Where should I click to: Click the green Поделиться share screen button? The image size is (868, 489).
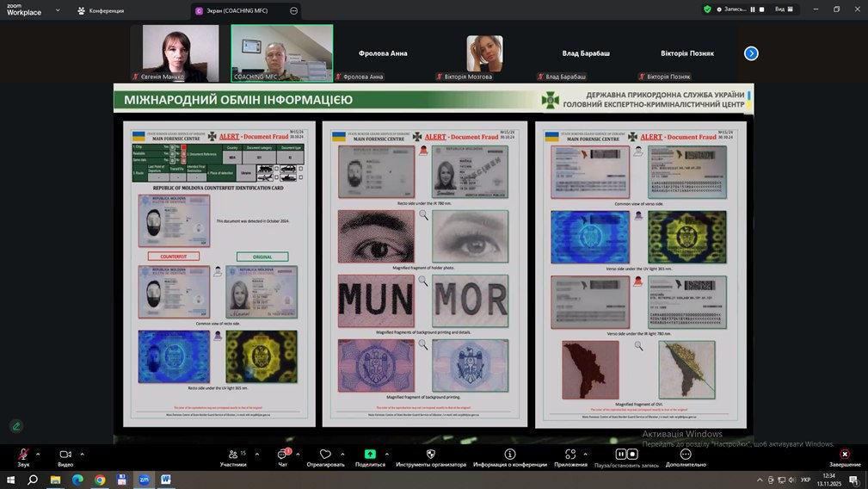pos(370,455)
